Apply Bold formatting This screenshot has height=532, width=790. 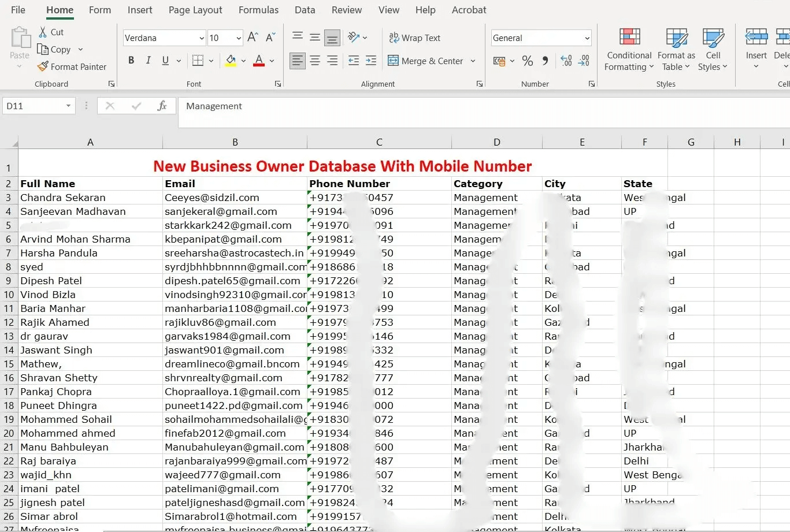[x=131, y=60]
